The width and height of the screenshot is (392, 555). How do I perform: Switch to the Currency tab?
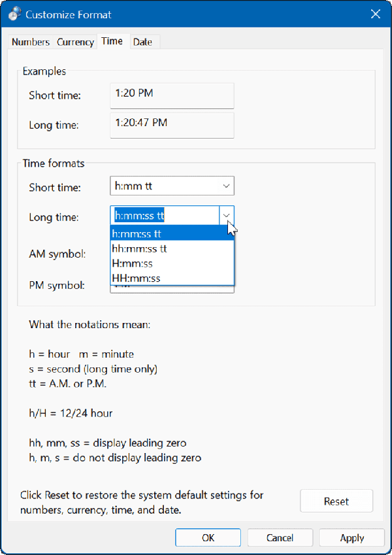pyautogui.click(x=74, y=41)
